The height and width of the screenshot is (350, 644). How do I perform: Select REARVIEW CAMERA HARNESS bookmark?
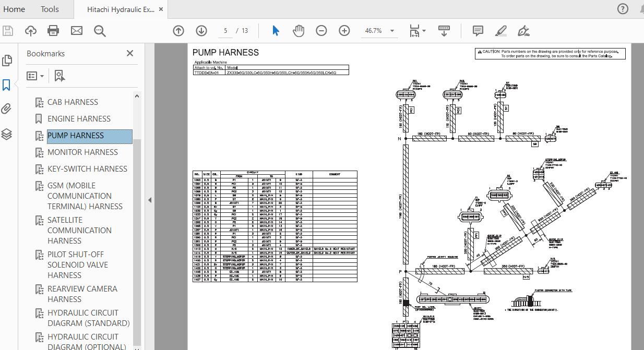pos(82,294)
